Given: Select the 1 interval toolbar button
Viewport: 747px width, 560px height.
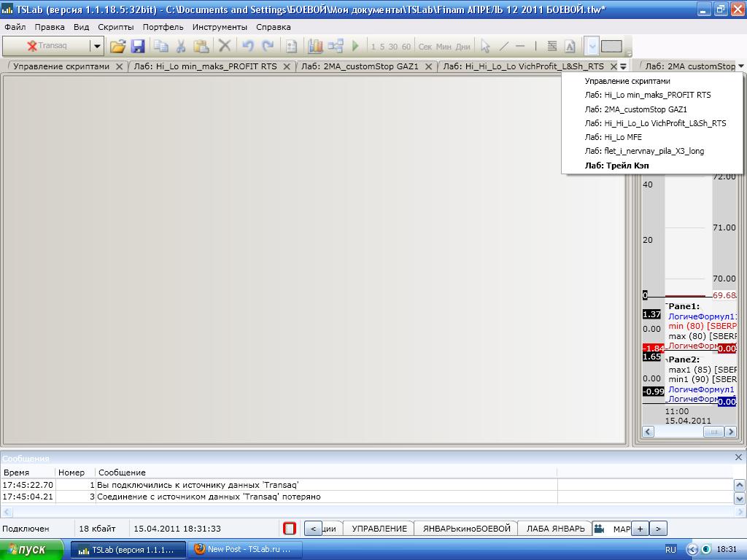Looking at the screenshot, I should click(x=373, y=47).
